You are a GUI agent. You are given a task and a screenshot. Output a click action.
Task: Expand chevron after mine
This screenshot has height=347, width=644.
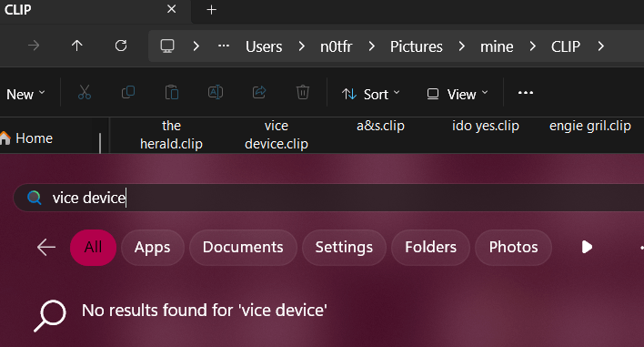click(x=533, y=46)
